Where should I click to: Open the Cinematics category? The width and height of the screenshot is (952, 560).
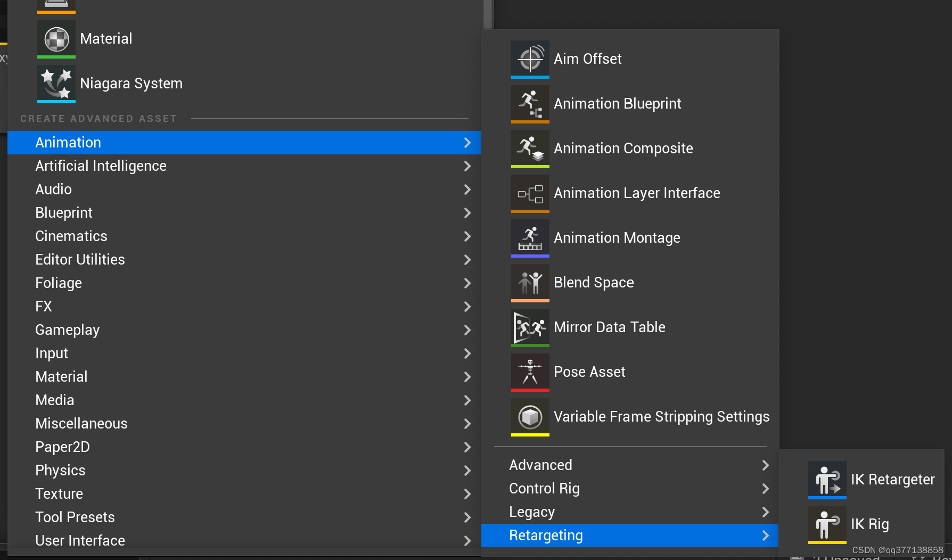(245, 236)
